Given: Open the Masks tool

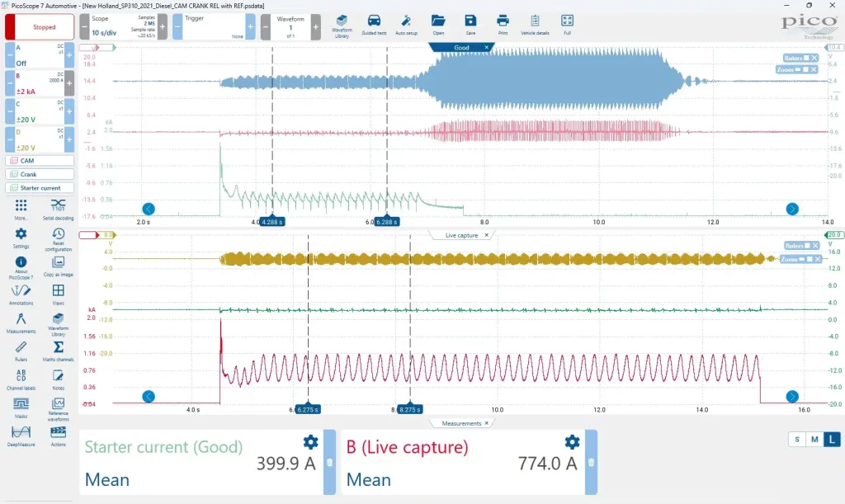Looking at the screenshot, I should [x=21, y=407].
